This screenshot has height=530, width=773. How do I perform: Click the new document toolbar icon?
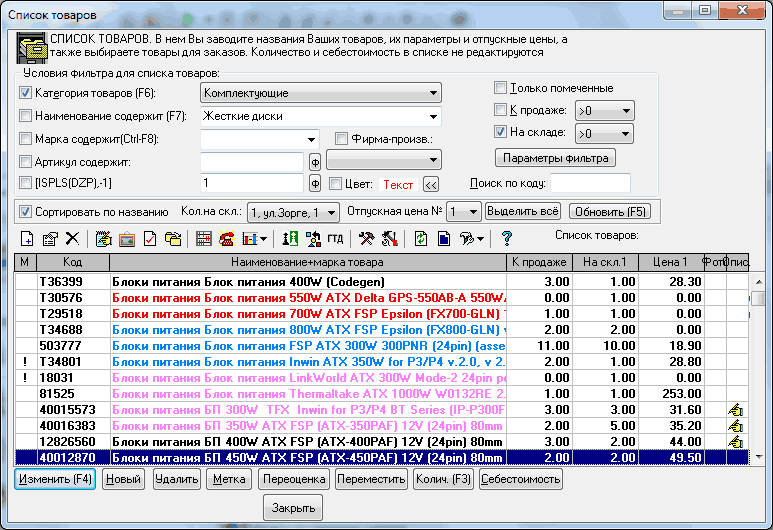click(29, 238)
